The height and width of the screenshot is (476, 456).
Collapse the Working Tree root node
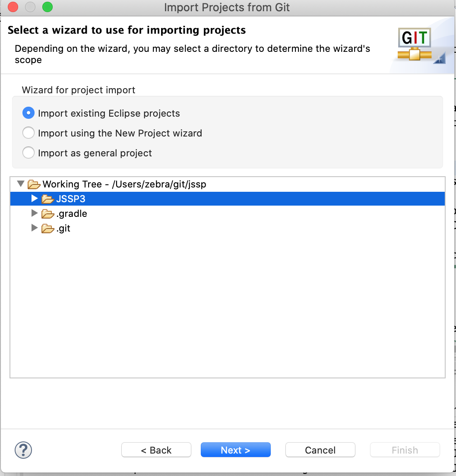(x=21, y=184)
